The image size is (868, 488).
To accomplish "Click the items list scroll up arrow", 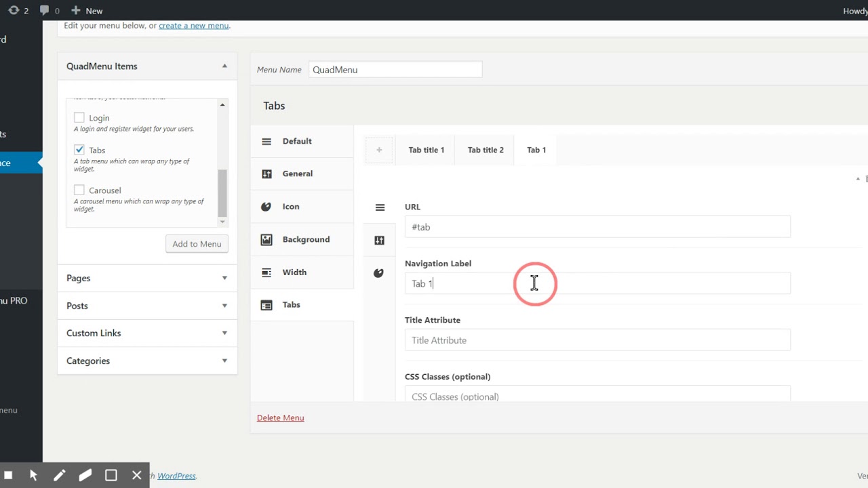I will pyautogui.click(x=222, y=105).
